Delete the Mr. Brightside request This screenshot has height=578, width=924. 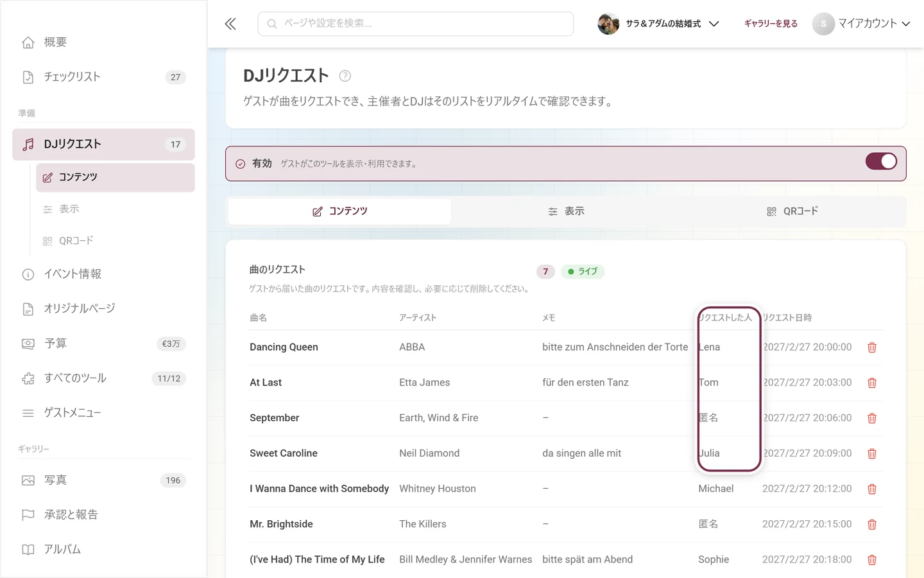[872, 524]
